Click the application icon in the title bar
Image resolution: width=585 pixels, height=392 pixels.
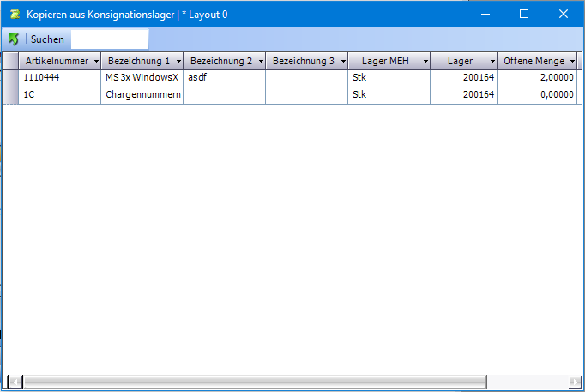pos(15,15)
